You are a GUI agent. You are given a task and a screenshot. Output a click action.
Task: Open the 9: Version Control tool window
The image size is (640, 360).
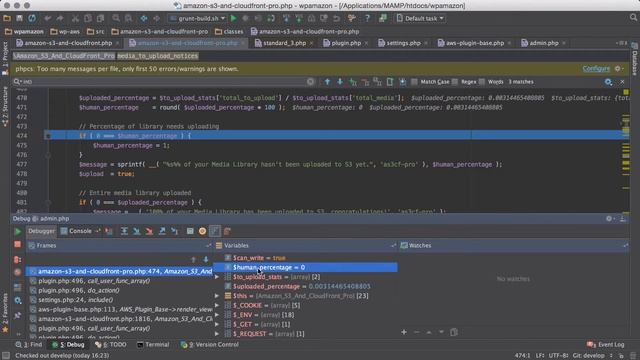(210, 345)
